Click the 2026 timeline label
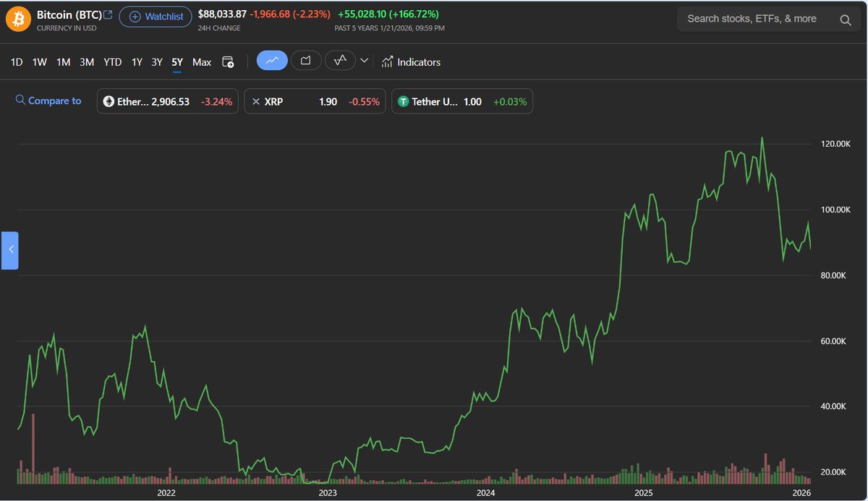This screenshot has height=501, width=868. click(x=800, y=492)
